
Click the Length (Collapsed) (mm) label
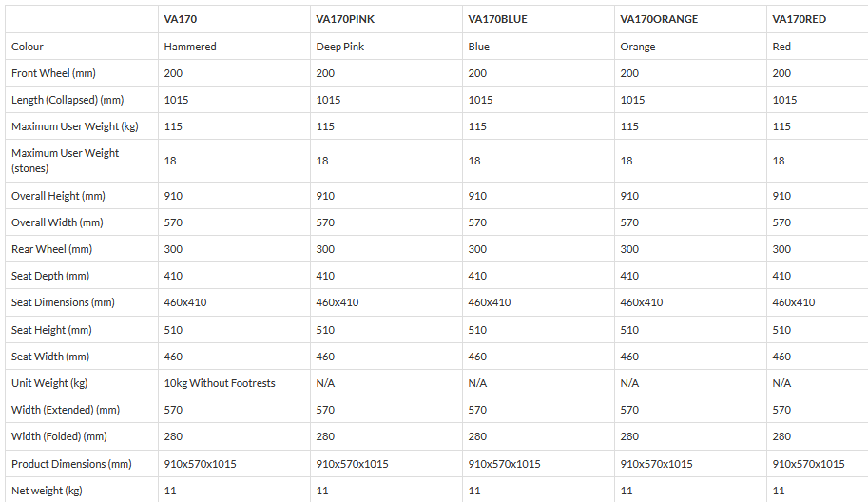(68, 100)
